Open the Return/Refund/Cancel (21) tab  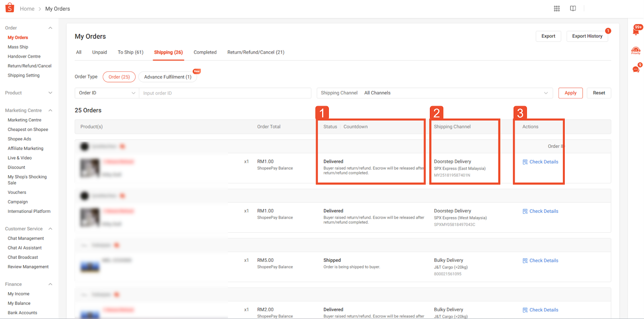256,52
